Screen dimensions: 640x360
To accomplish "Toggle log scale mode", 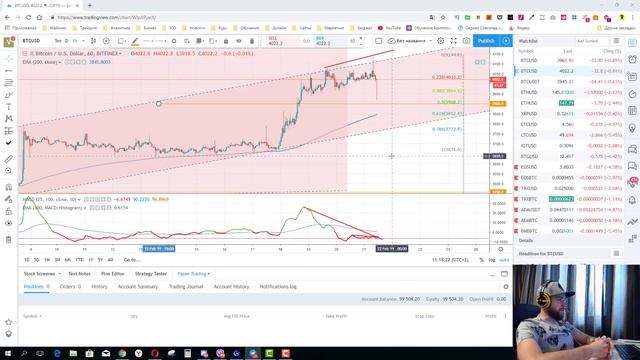I will pyautogui.click(x=492, y=260).
